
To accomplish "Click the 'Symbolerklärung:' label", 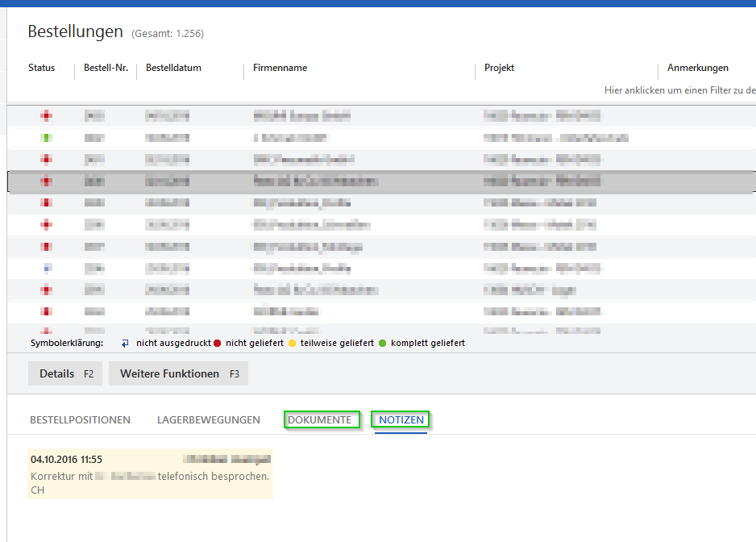I will click(67, 343).
